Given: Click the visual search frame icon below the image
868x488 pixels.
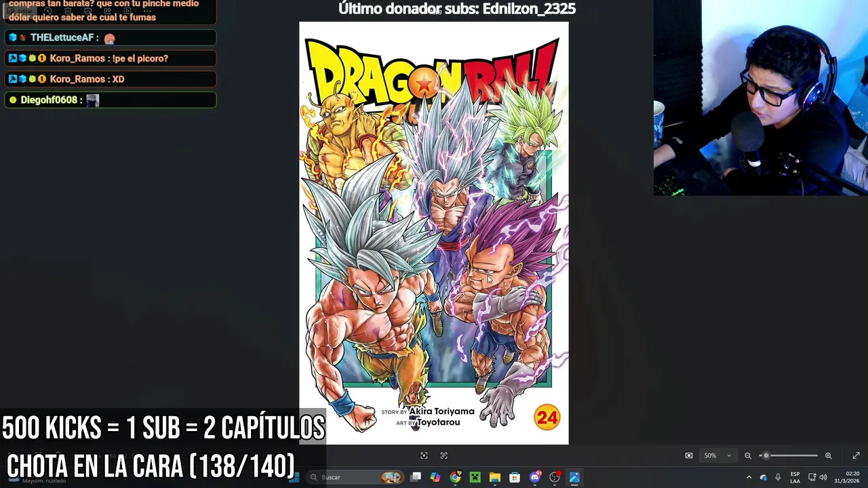Looking at the screenshot, I should pos(424,455).
